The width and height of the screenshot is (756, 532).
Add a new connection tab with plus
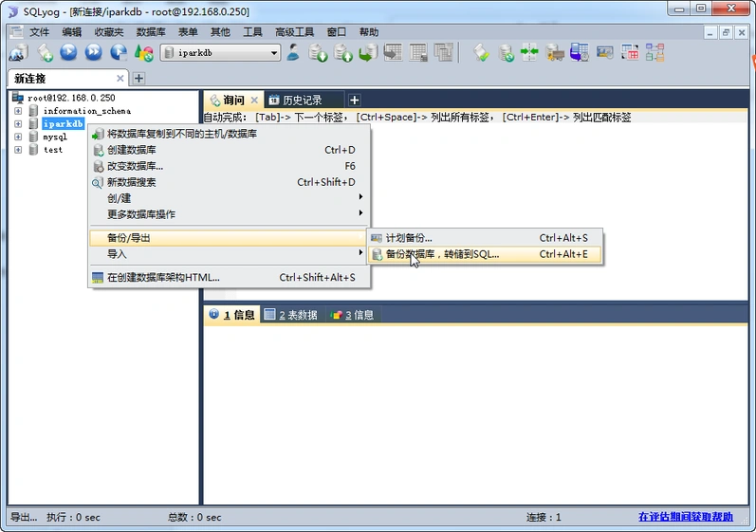(138, 78)
